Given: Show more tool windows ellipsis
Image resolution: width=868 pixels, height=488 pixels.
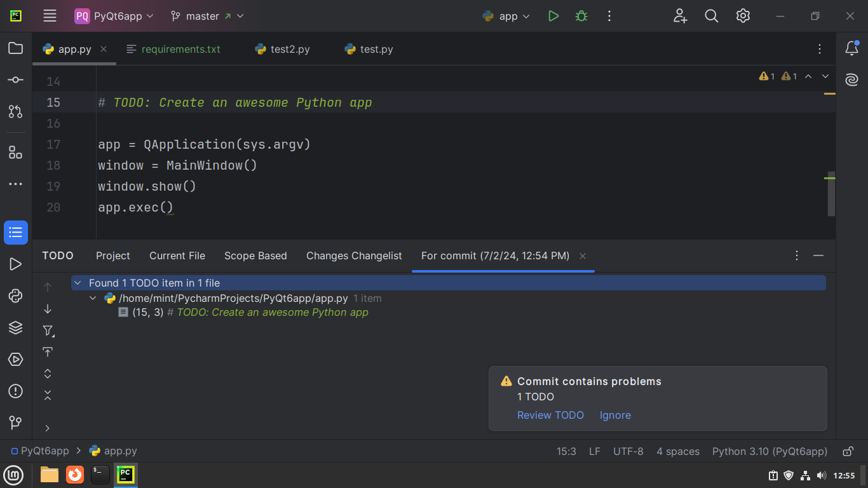Looking at the screenshot, I should (15, 184).
